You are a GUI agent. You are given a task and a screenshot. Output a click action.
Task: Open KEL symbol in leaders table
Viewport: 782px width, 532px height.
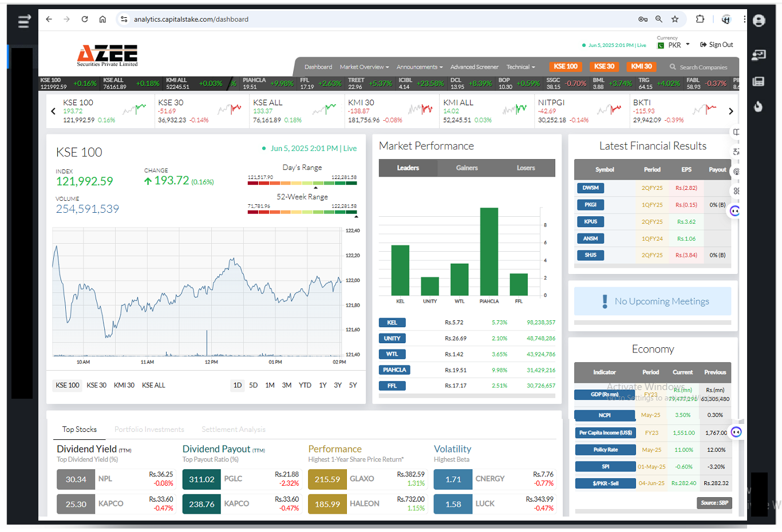tap(392, 323)
